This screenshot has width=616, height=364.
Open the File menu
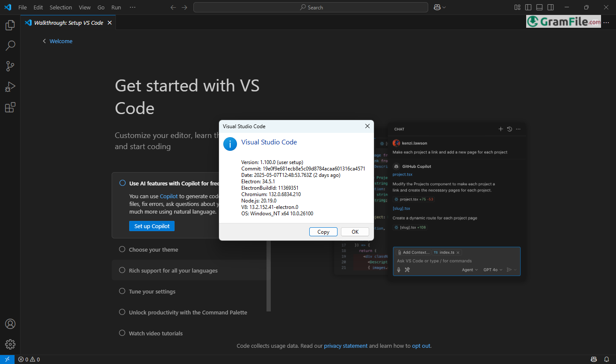point(23,7)
